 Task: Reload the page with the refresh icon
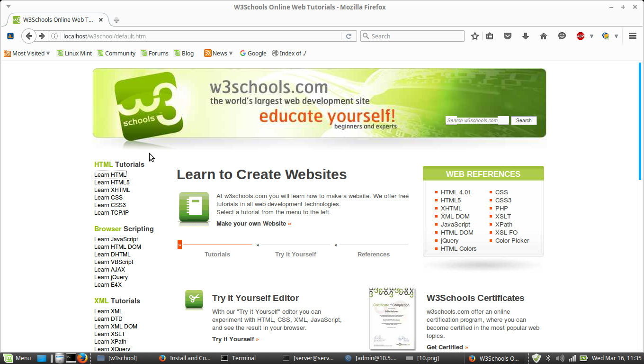[349, 36]
